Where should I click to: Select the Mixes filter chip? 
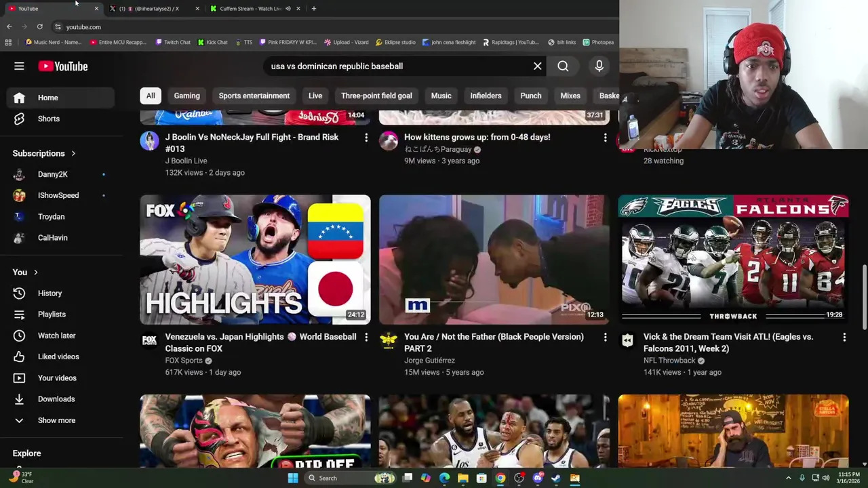point(570,96)
